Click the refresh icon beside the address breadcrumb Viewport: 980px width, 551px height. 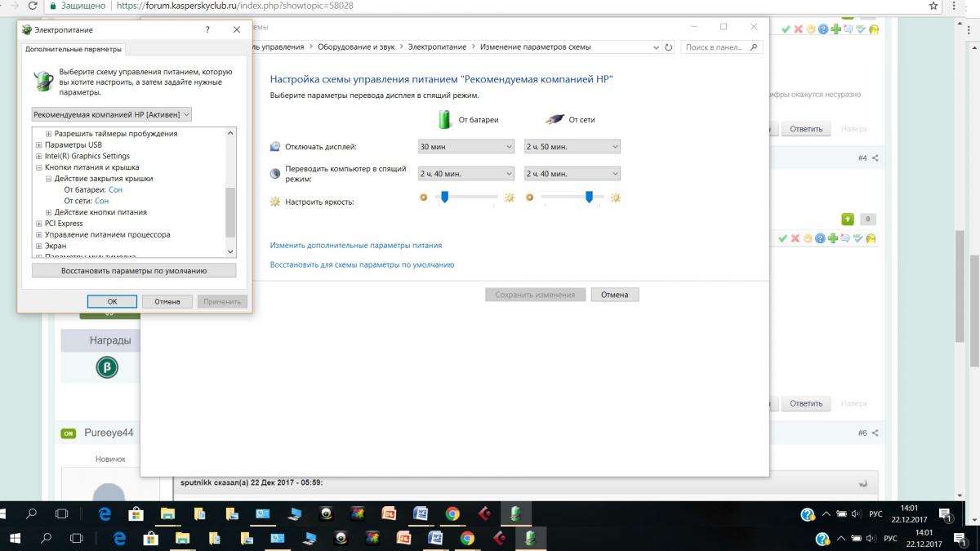[670, 47]
